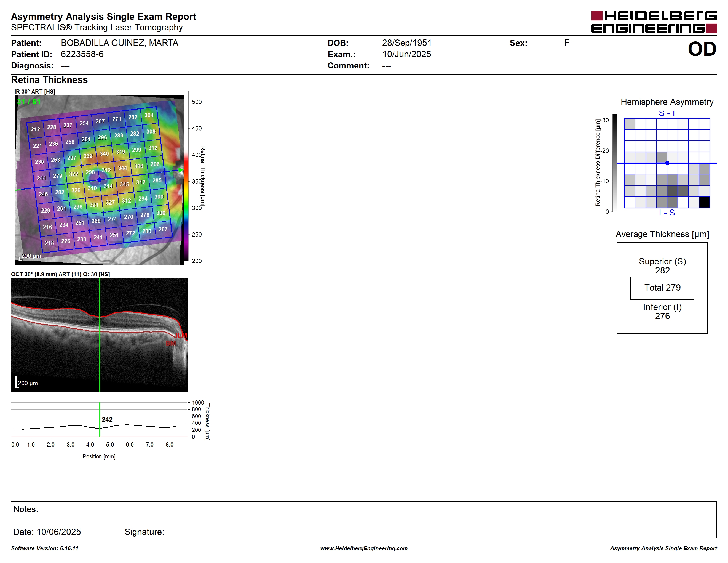This screenshot has width=728, height=563.
Task: Click the OCT 30° (8.9 mm) ART caption
Action: [60, 275]
